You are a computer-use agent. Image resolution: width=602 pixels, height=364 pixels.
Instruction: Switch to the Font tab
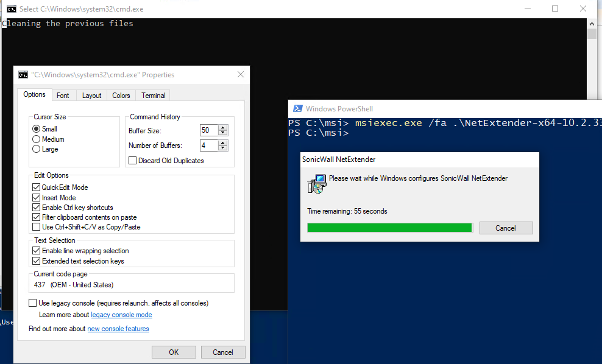(63, 96)
